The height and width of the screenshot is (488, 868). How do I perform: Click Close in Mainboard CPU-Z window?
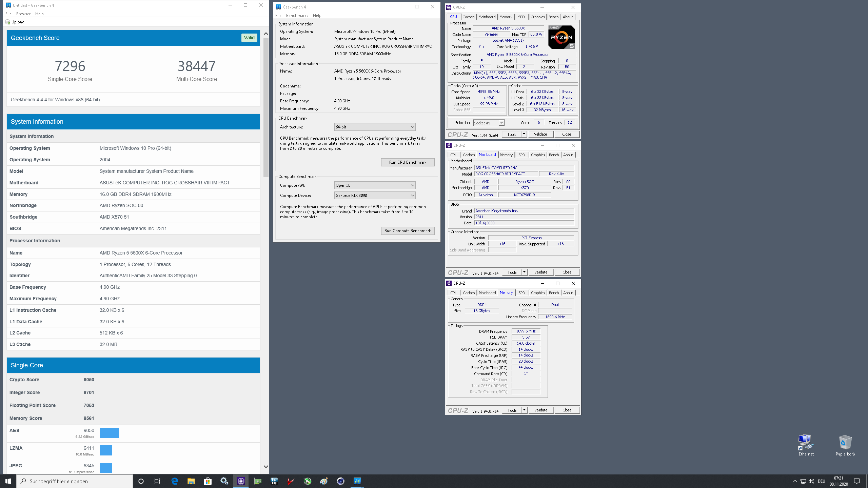tap(567, 272)
